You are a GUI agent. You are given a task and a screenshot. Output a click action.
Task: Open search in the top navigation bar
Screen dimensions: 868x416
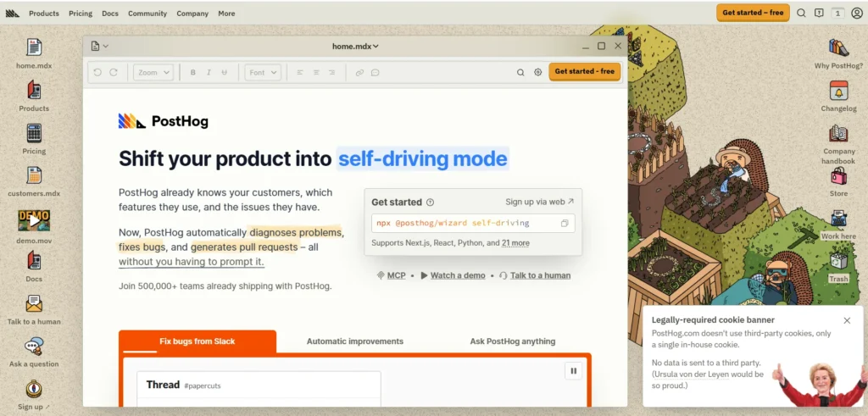801,14
